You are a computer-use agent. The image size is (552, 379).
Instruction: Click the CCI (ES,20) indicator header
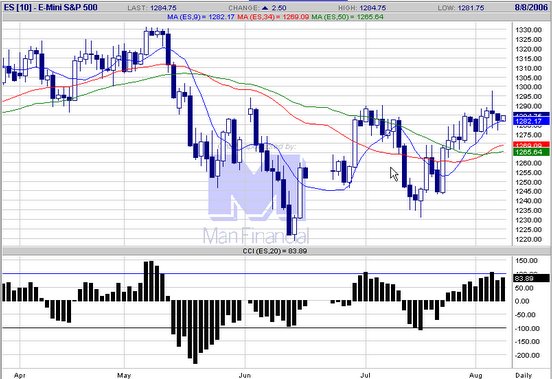(x=275, y=251)
